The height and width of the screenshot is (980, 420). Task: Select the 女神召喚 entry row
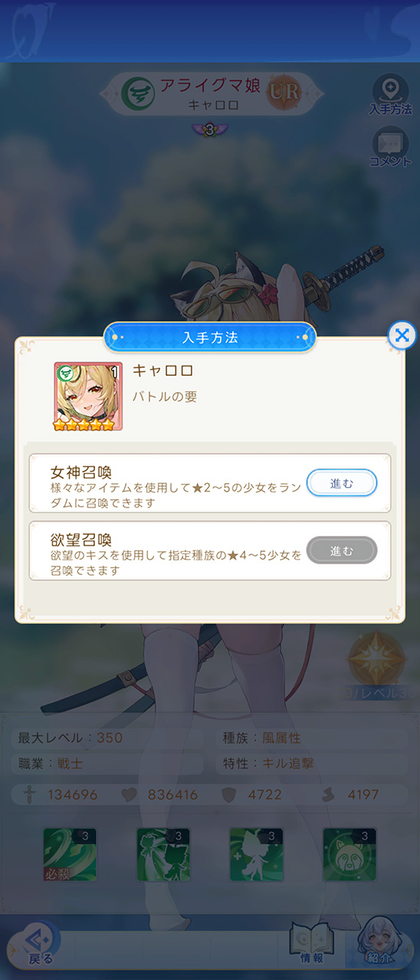pyautogui.click(x=209, y=483)
